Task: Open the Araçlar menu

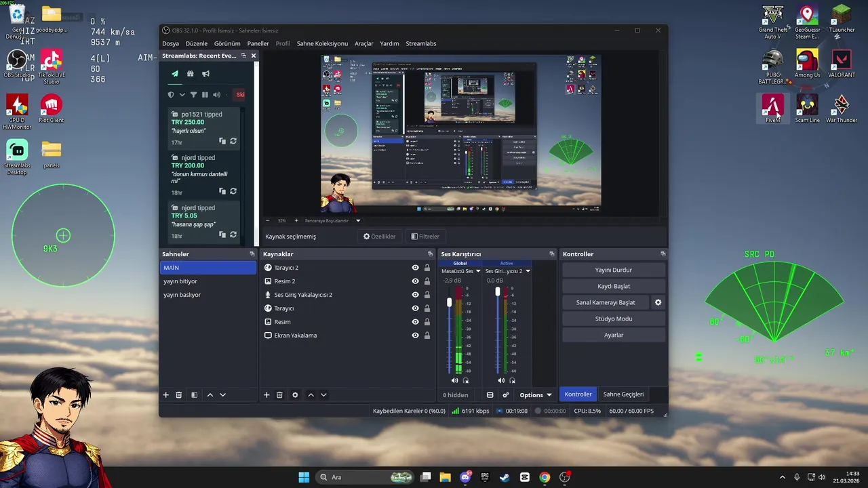Action: point(364,43)
